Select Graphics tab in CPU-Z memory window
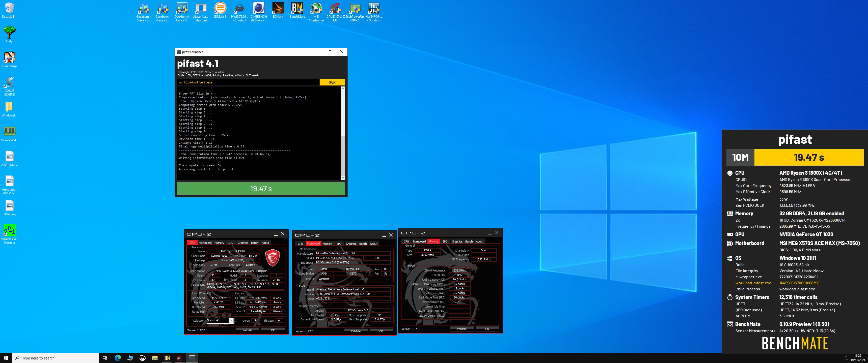Viewport: 868px width, 363px height. [457, 241]
